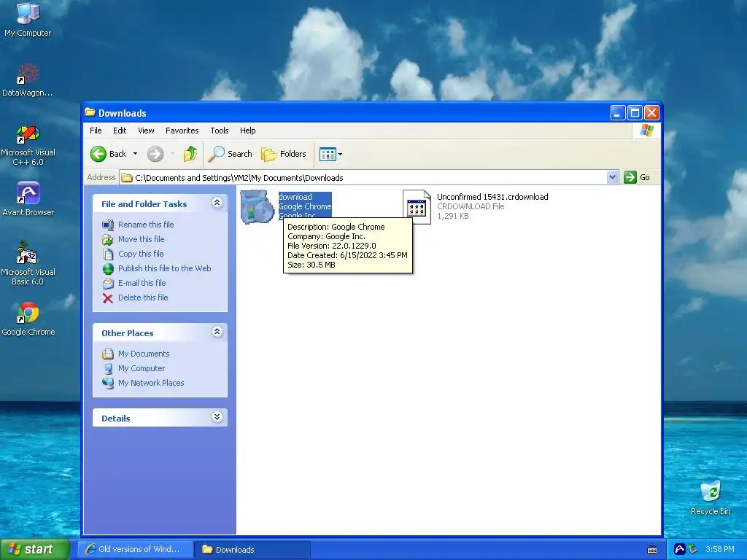Open the Help menu
The height and width of the screenshot is (560, 747).
(247, 131)
